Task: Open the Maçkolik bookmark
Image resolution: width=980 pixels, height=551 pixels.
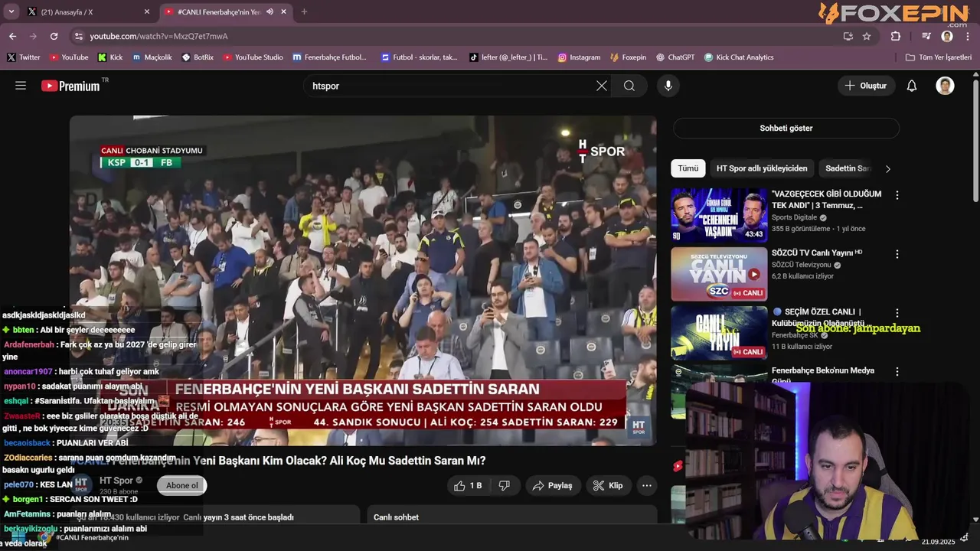Action: (152, 57)
